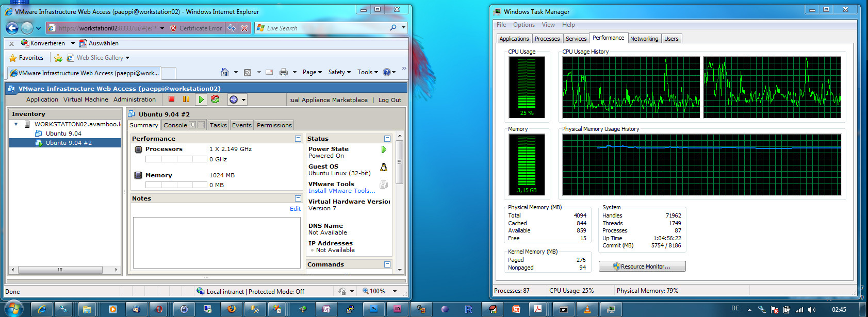Open the Safety menu dropdown
868x317 pixels.
pyautogui.click(x=339, y=72)
